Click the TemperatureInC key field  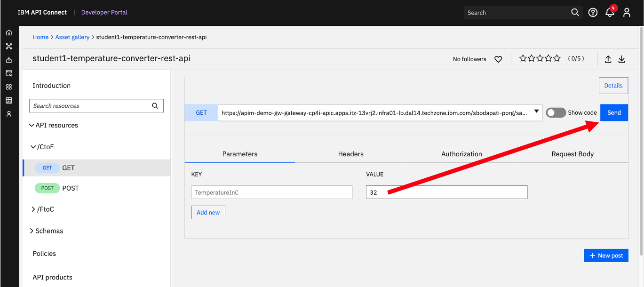(272, 192)
